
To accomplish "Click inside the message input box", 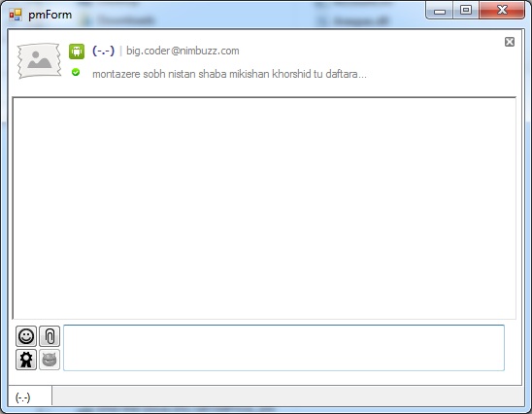I will pyautogui.click(x=284, y=348).
